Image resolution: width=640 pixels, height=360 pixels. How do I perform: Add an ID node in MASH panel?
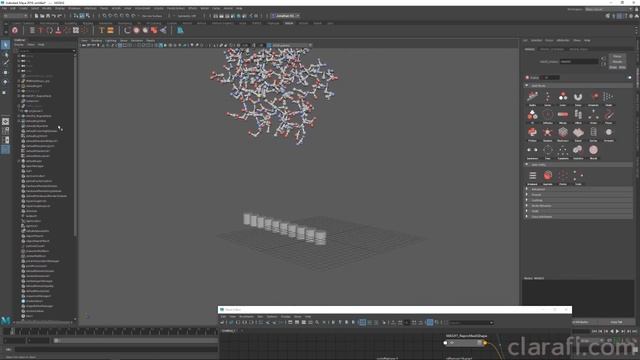(532, 115)
